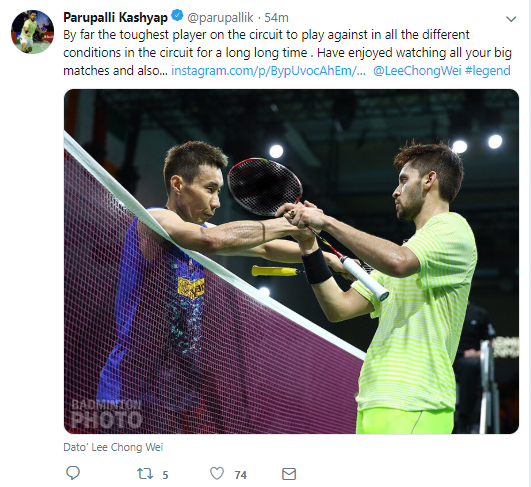The image size is (531, 487).
Task: Click the Badminton Photo watermark on image
Action: pos(106,414)
